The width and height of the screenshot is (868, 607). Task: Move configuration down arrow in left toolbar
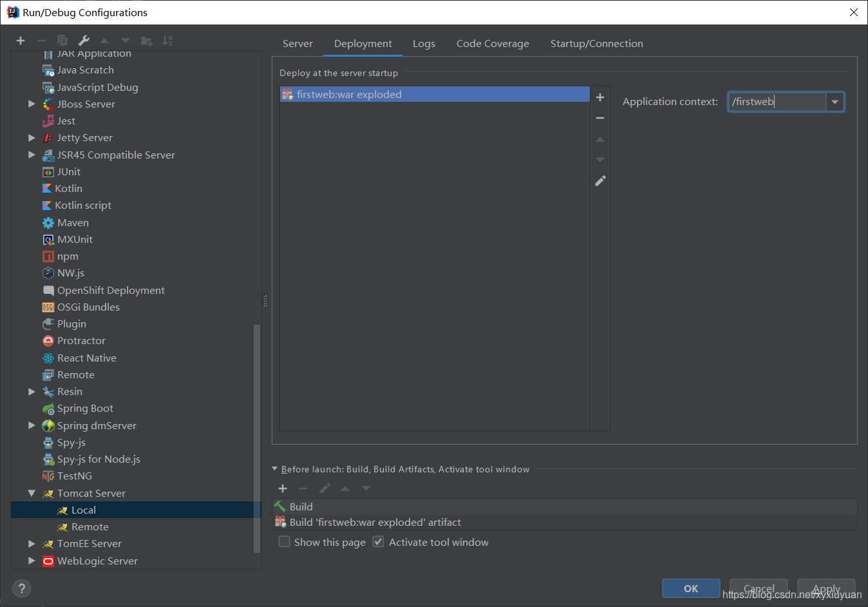pyautogui.click(x=126, y=41)
